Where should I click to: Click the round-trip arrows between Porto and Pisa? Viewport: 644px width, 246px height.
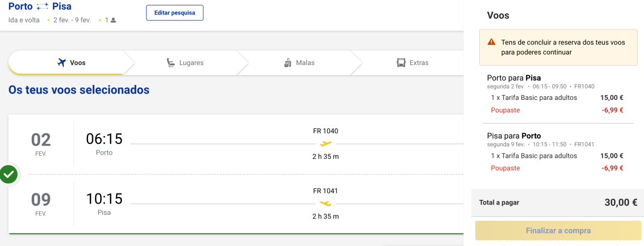click(42, 7)
